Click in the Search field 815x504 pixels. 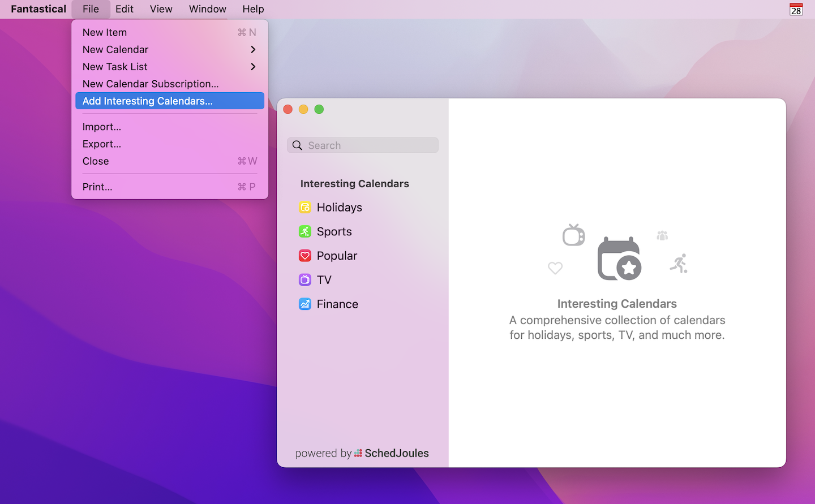pos(363,145)
